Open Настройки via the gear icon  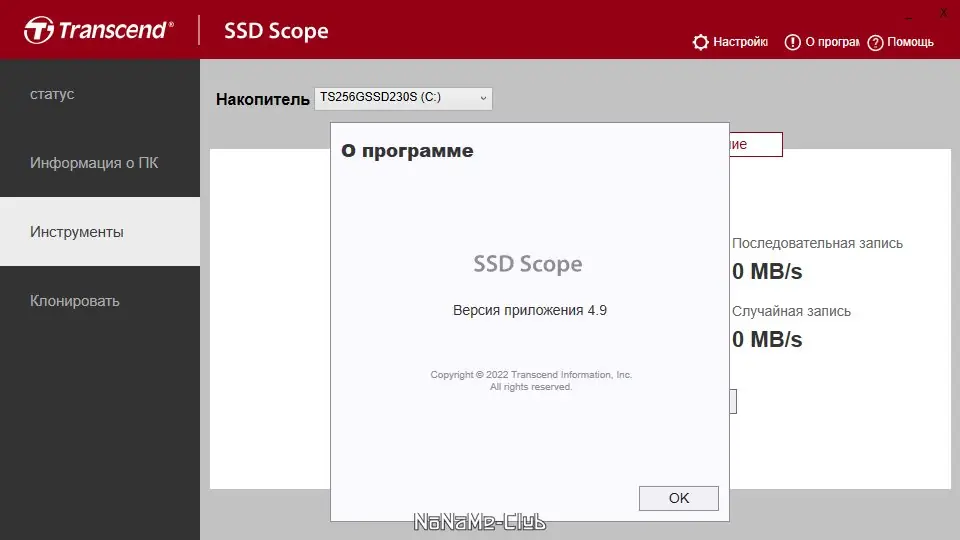700,42
